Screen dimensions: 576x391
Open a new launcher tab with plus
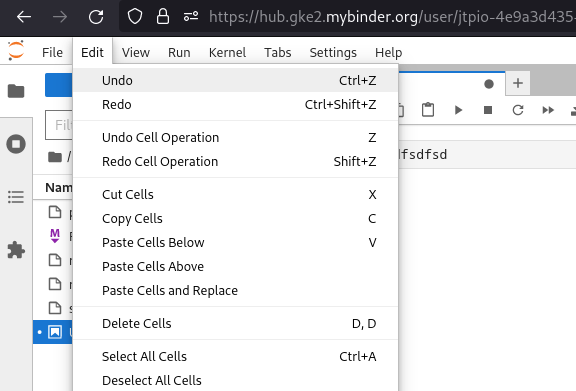(518, 83)
